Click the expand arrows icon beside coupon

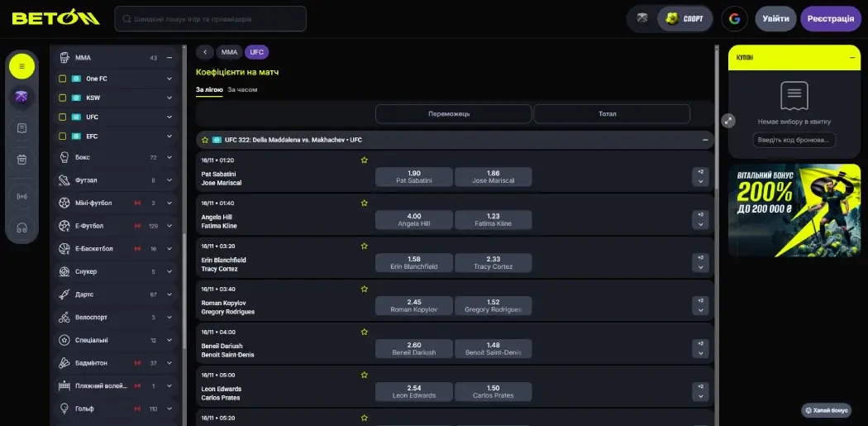pyautogui.click(x=728, y=120)
